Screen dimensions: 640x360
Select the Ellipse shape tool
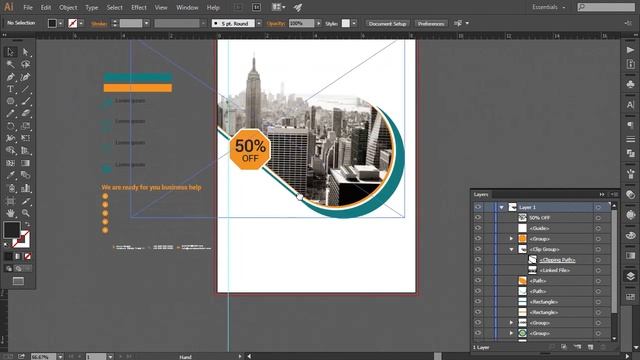[11, 101]
